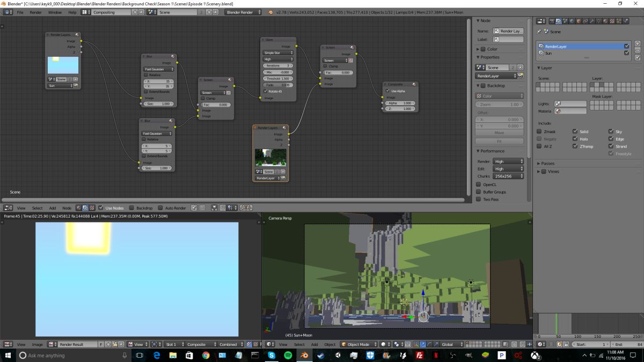Open the Object tab (orange cube icon)
644x362 pixels.
pyautogui.click(x=579, y=21)
